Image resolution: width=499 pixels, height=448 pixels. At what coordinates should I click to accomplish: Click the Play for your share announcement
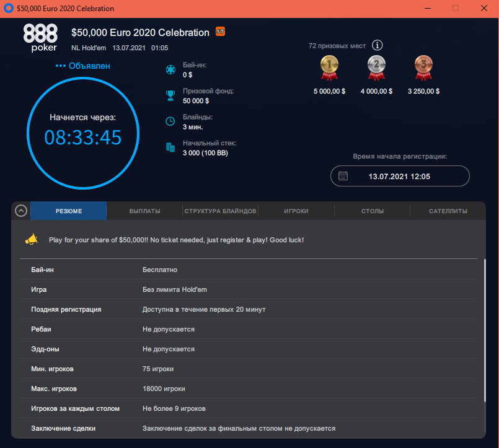coord(176,240)
